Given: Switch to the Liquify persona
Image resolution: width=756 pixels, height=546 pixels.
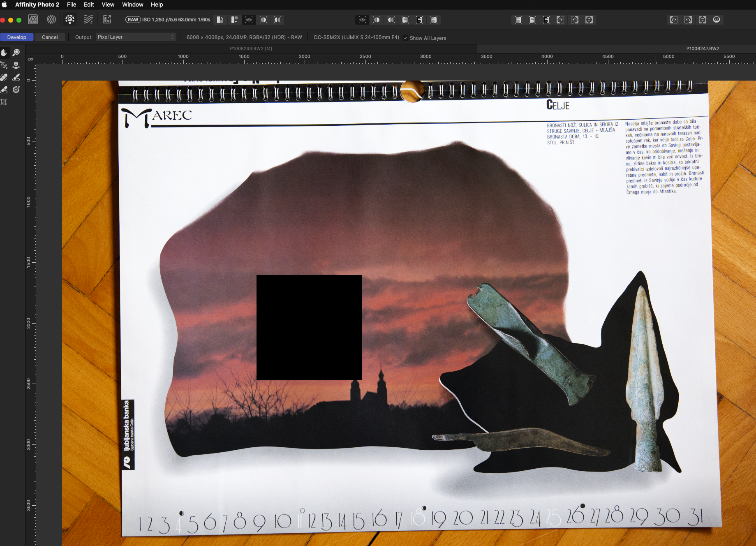Looking at the screenshot, I should 51,19.
